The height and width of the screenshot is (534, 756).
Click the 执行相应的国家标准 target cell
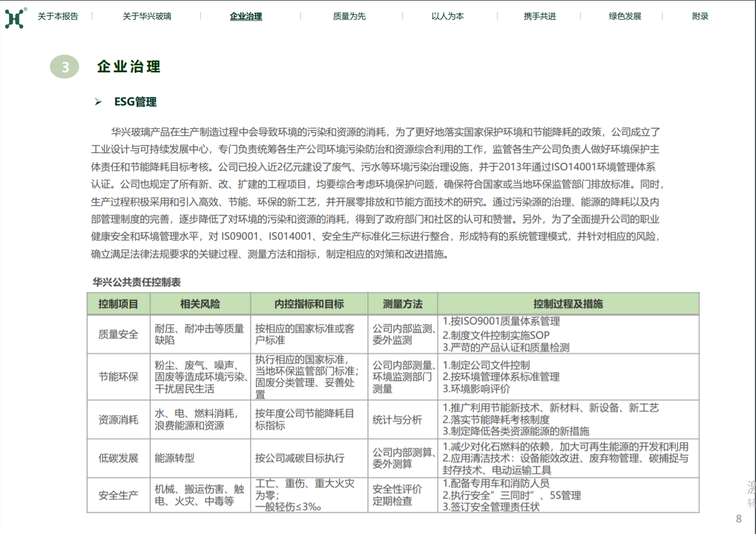(x=309, y=376)
